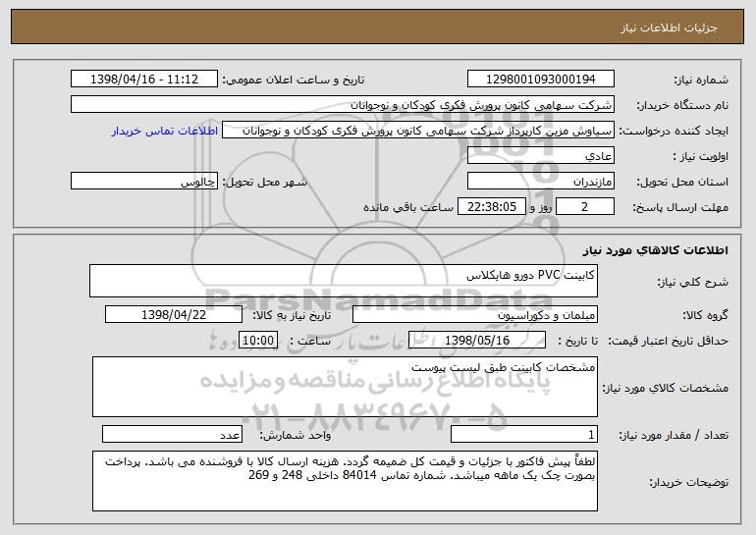The height and width of the screenshot is (535, 756).
Task: Click the remaining days field showing 2
Action: pos(585,207)
